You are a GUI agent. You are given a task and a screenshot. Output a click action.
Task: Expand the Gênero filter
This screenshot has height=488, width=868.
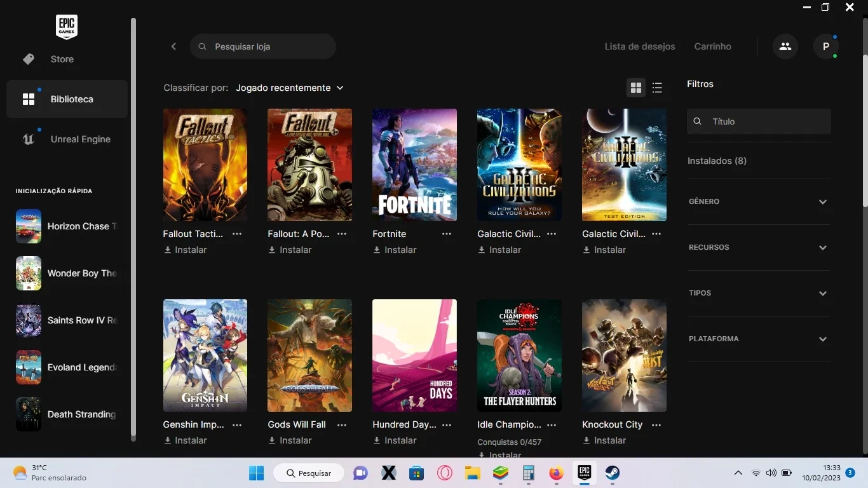point(759,201)
